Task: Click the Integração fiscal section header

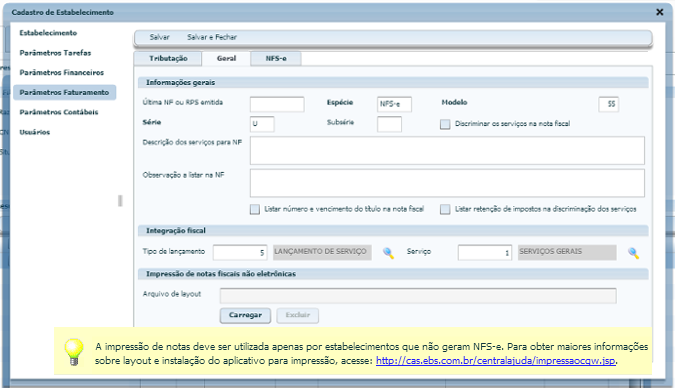Action: [x=393, y=231]
